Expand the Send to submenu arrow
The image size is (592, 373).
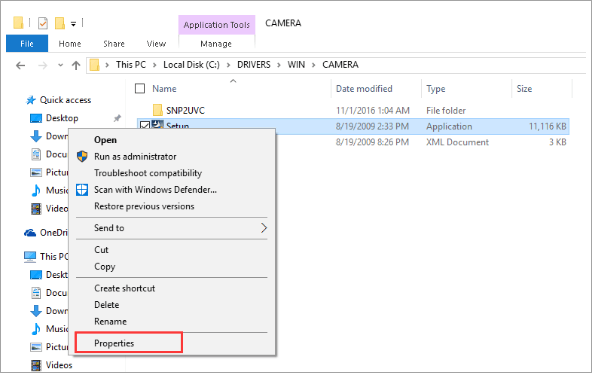(264, 228)
